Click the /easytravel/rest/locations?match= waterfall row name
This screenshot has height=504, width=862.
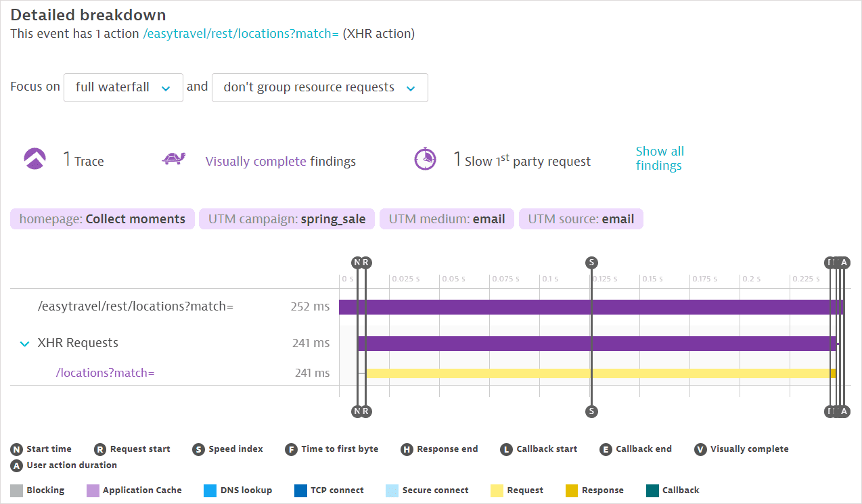135,307
